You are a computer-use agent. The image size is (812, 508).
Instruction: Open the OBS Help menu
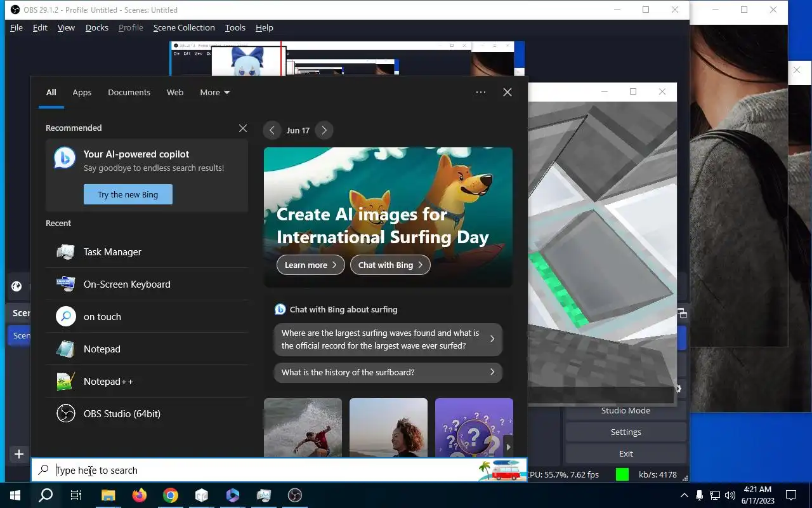click(265, 27)
